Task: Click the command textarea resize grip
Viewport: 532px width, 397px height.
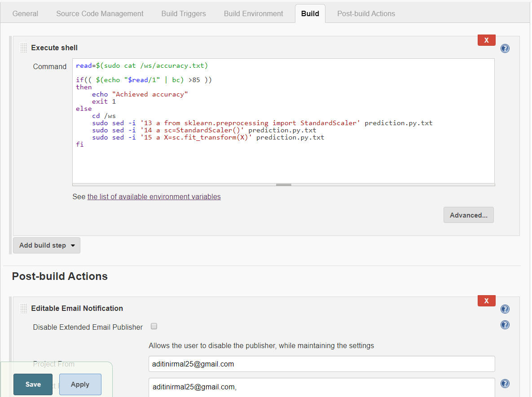Action: (284, 185)
